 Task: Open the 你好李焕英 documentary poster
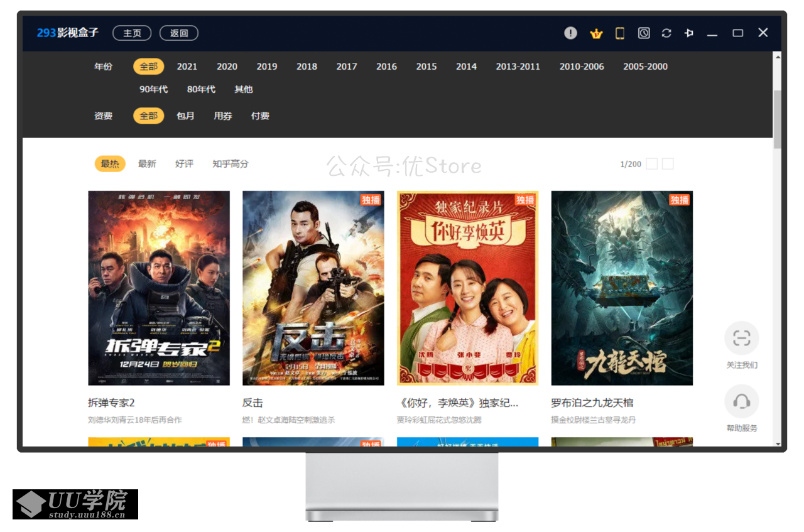coord(468,288)
